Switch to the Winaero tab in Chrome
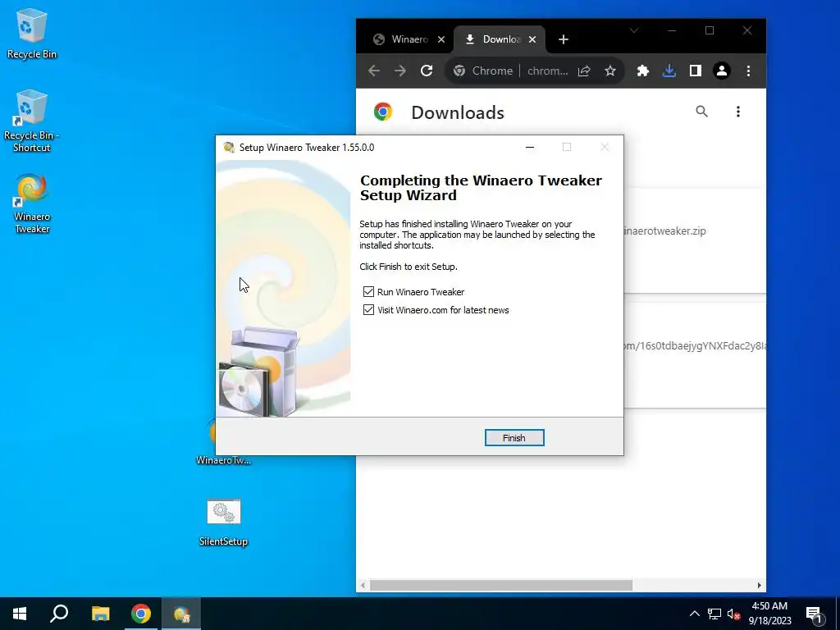This screenshot has width=840, height=630. [409, 39]
